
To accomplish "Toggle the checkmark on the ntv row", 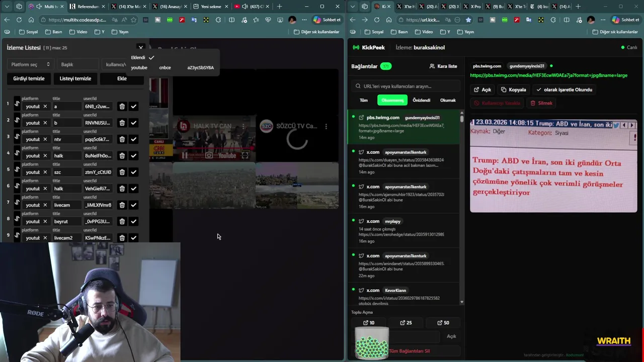I will pos(133,139).
